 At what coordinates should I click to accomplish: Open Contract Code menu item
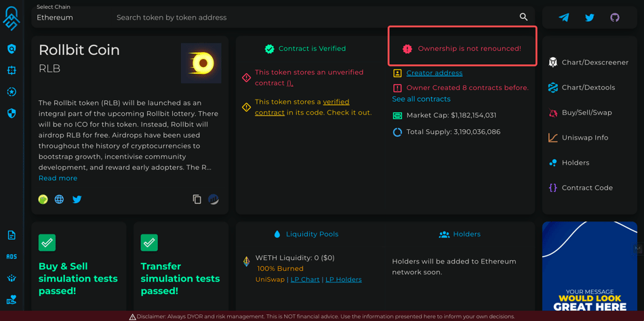click(587, 188)
